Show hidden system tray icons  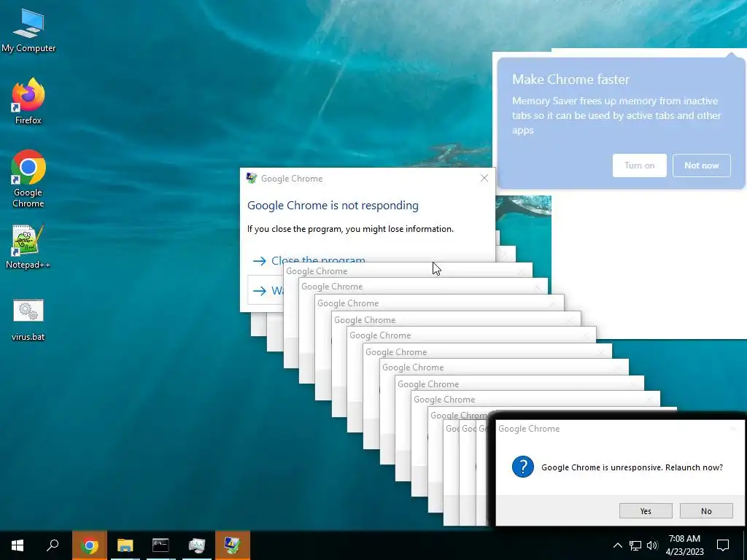(x=617, y=545)
